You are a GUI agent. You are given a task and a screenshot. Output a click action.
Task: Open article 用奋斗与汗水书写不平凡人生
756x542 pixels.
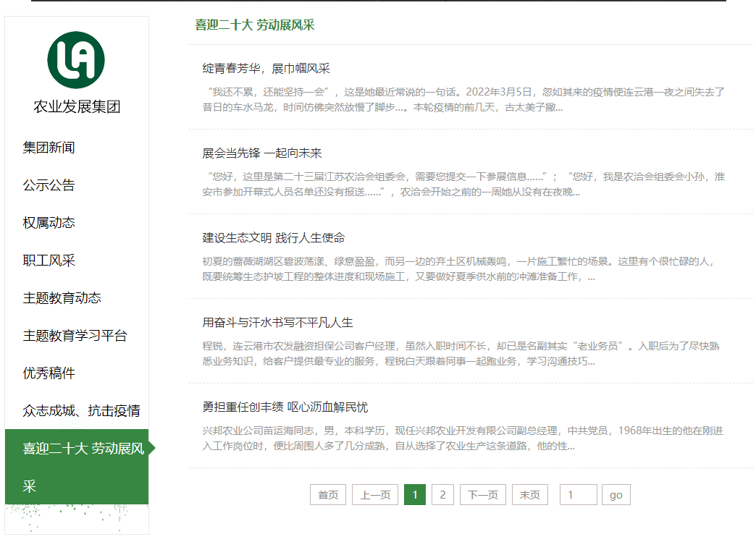tap(277, 323)
